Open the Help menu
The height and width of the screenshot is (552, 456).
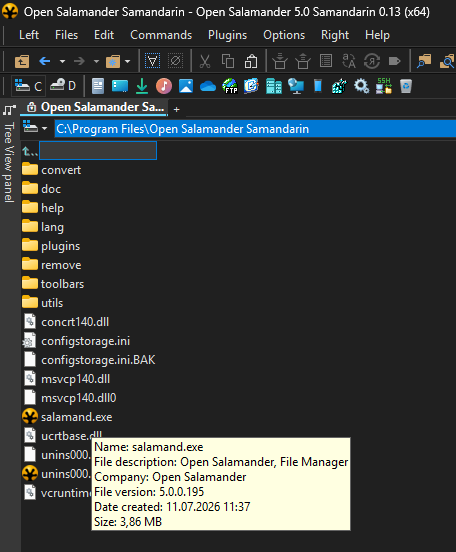click(377, 35)
